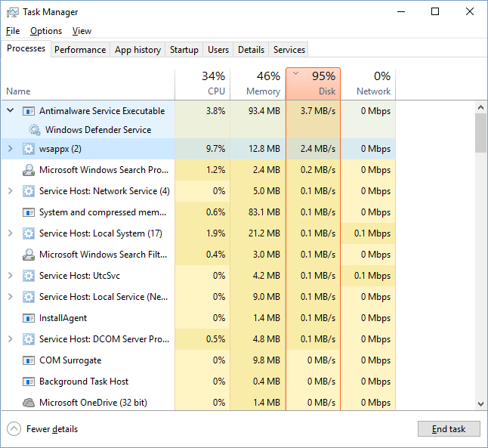The height and width of the screenshot is (448, 488).
Task: Click the Microsoft OneDrive cloud icon
Action: click(29, 403)
